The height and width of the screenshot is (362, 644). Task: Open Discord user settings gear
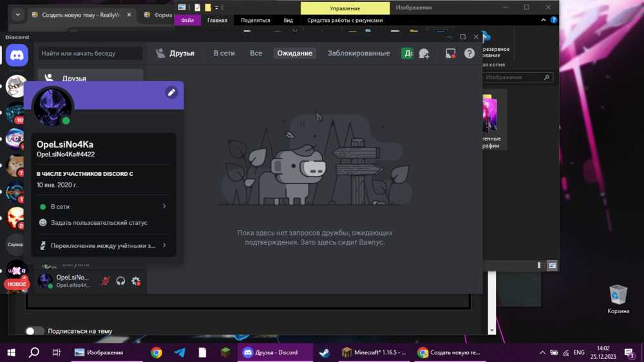[x=135, y=281]
